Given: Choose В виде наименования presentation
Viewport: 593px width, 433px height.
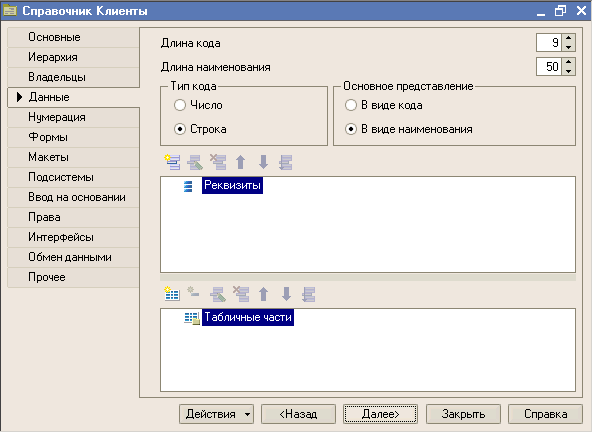Looking at the screenshot, I should (351, 129).
